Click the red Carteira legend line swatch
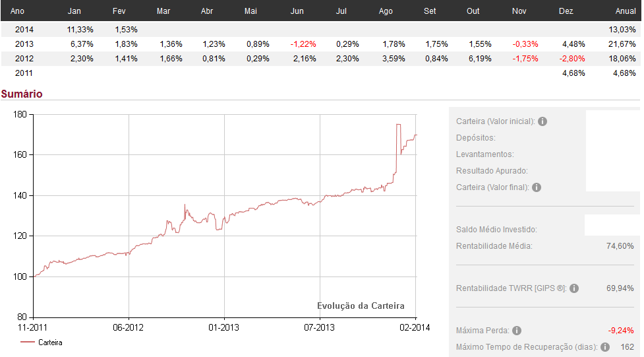The width and height of the screenshot is (644, 357). (27, 342)
